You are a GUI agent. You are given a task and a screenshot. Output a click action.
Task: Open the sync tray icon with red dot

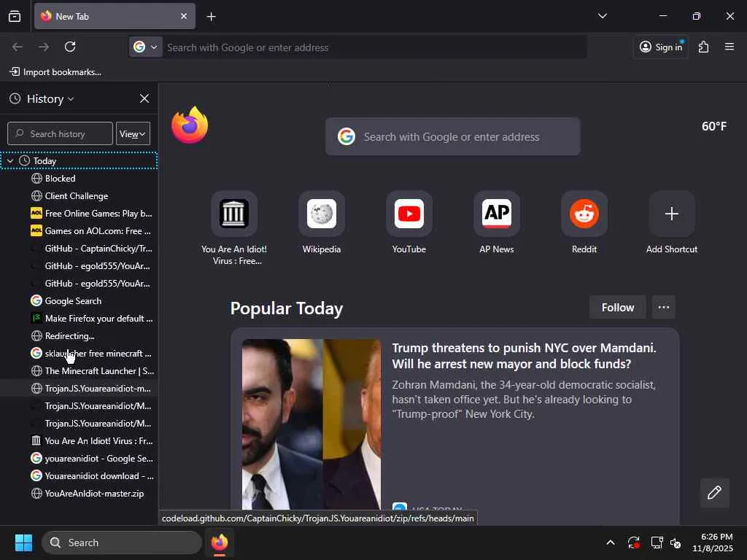pos(634,542)
